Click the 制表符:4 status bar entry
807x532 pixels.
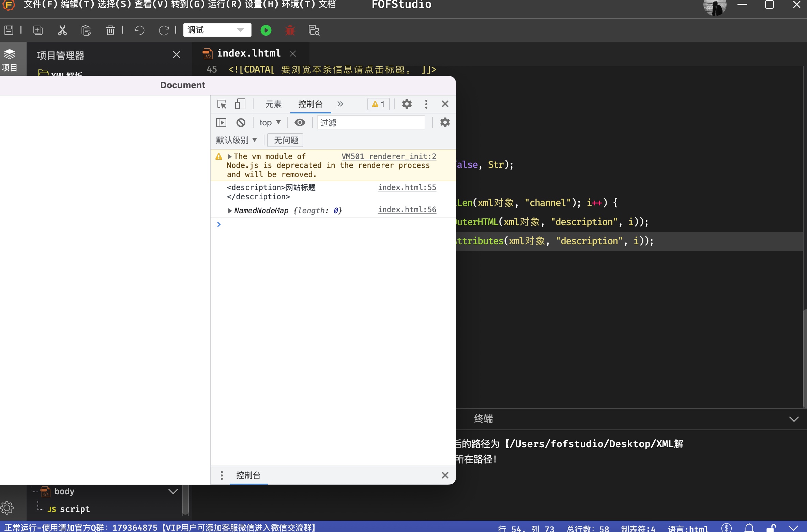pos(638,528)
